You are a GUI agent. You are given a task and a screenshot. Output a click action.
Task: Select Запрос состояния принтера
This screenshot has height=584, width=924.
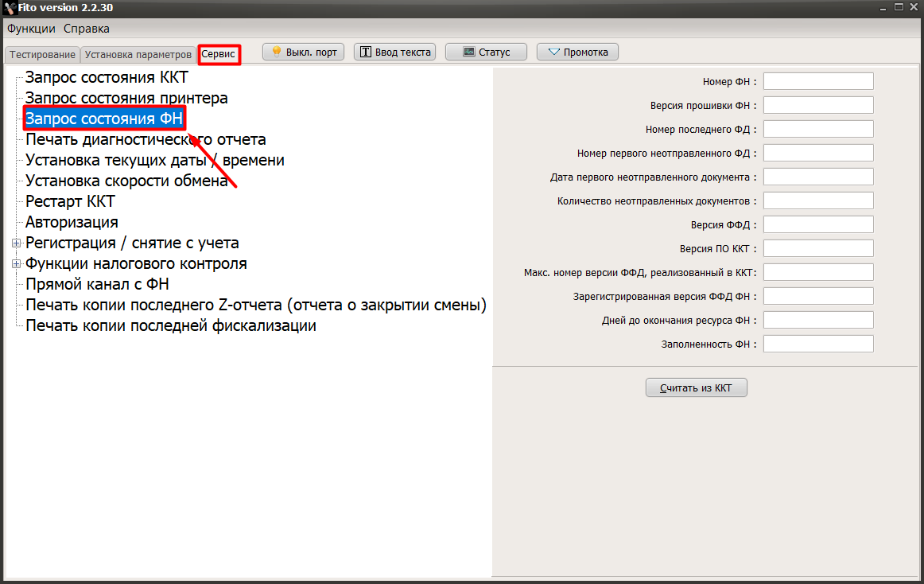pos(126,98)
